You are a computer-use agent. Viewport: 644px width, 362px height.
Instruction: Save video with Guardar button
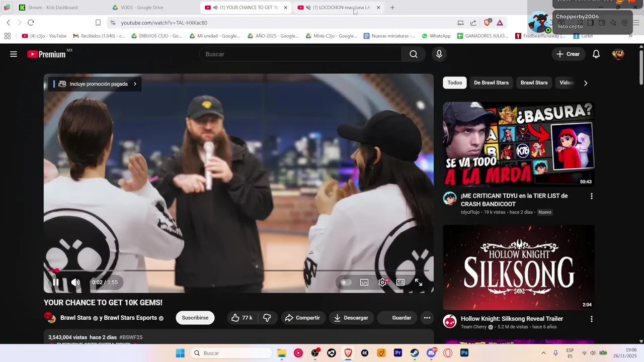click(x=397, y=318)
